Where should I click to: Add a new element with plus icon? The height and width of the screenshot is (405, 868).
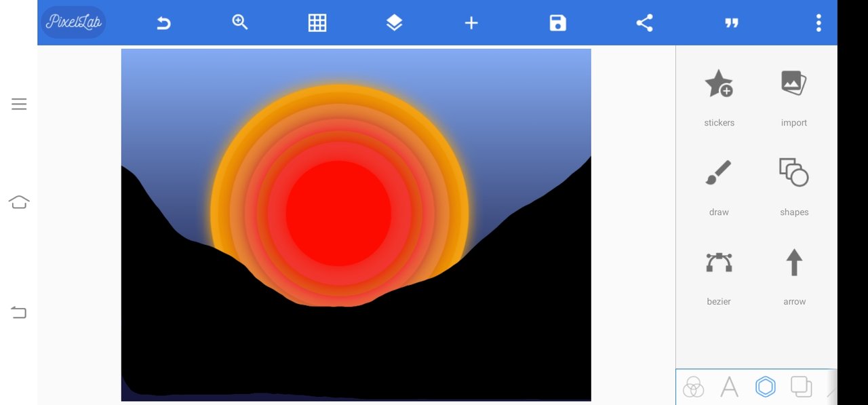[471, 23]
